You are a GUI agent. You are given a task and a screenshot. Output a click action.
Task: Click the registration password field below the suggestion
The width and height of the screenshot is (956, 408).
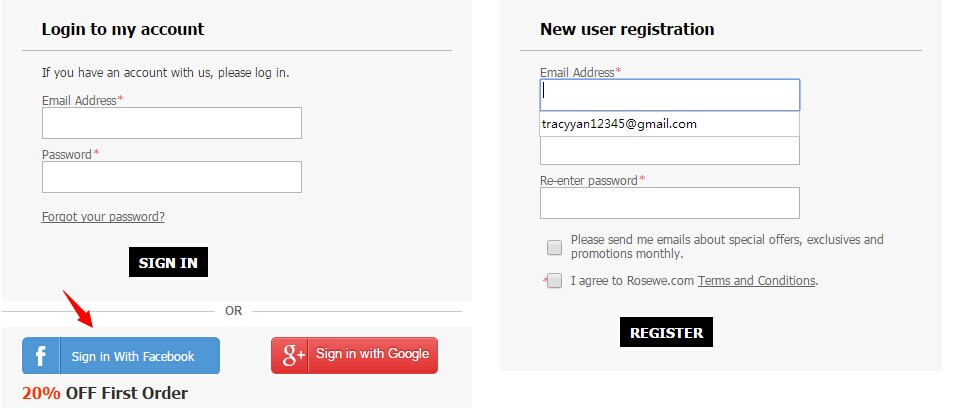click(x=669, y=151)
